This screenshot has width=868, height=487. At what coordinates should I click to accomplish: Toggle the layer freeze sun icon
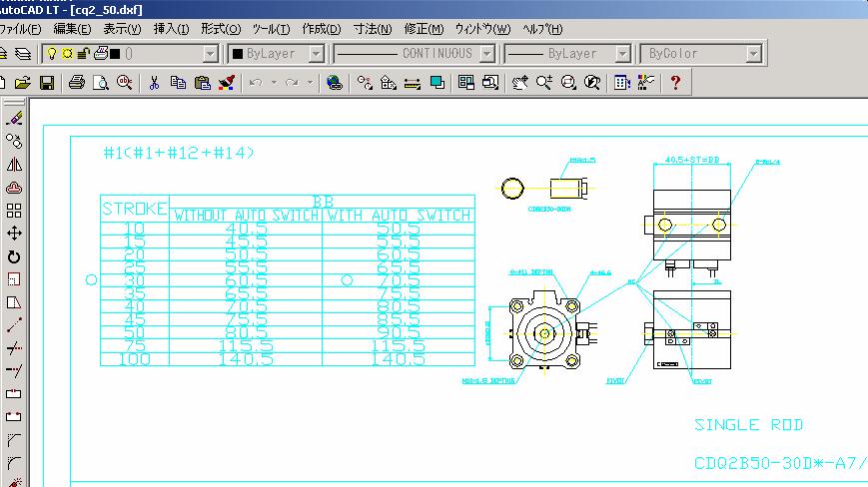click(x=66, y=53)
